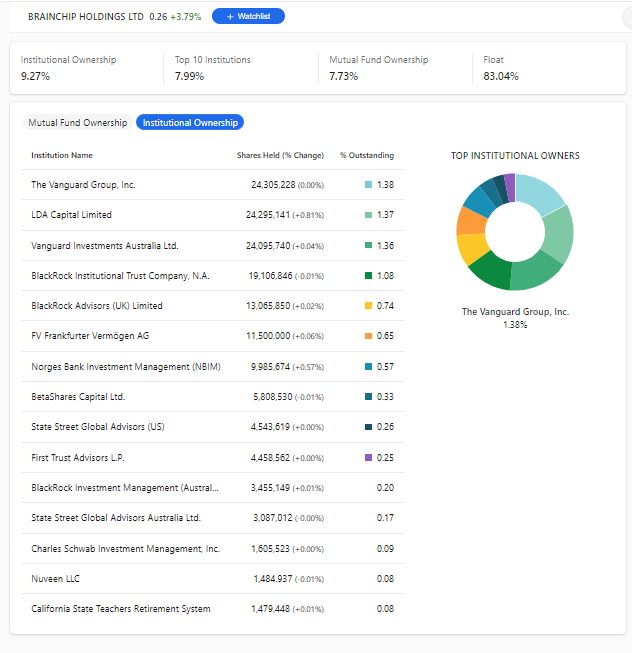Screen dimensions: 632x653
Task: Select BetaShares Capital Ltd. row
Action: coord(78,396)
